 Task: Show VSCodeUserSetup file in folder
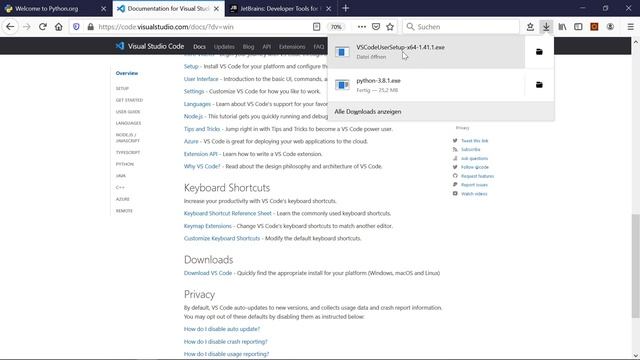[x=539, y=52]
